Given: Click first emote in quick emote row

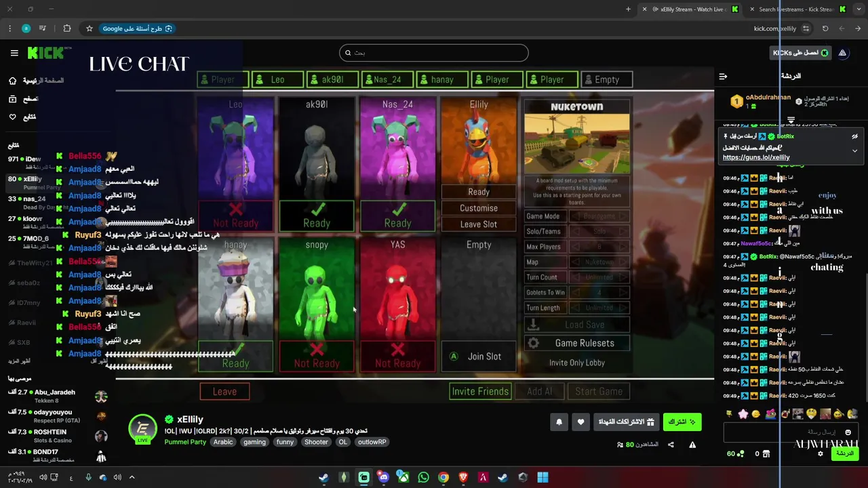Looking at the screenshot, I should pos(729,414).
